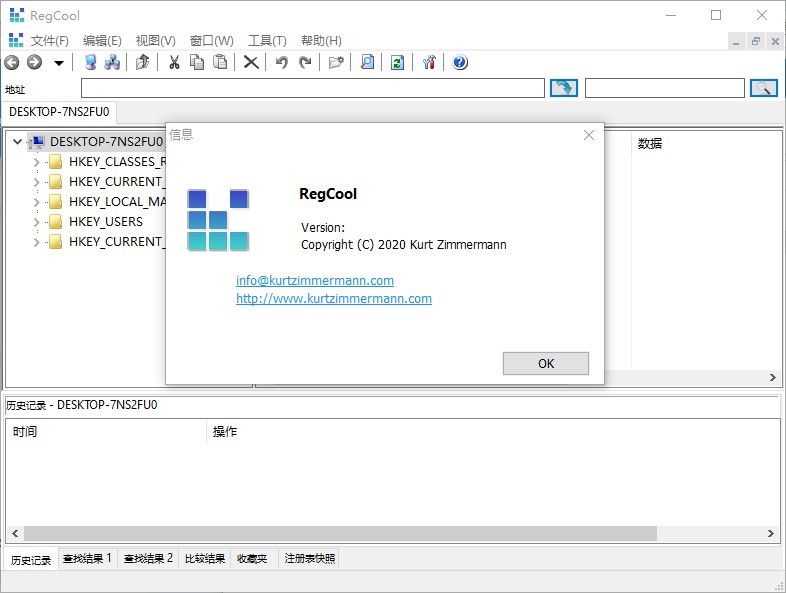Click the search magnifier button
The height and width of the screenshot is (593, 786).
763,88
